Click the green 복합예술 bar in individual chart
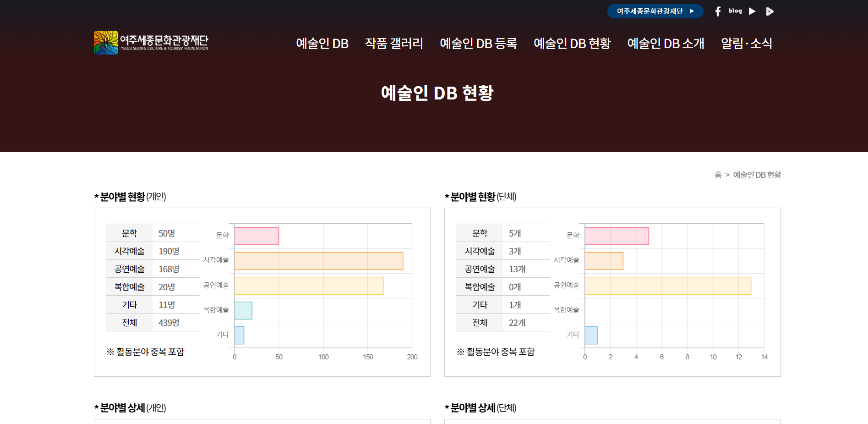Image resolution: width=868 pixels, height=424 pixels. click(243, 310)
